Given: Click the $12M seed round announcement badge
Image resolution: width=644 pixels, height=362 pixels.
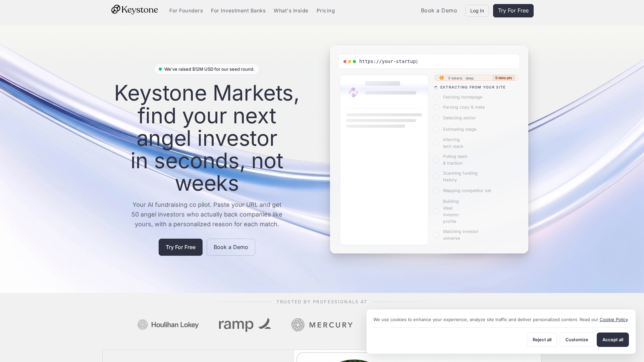Looking at the screenshot, I should coord(207,69).
